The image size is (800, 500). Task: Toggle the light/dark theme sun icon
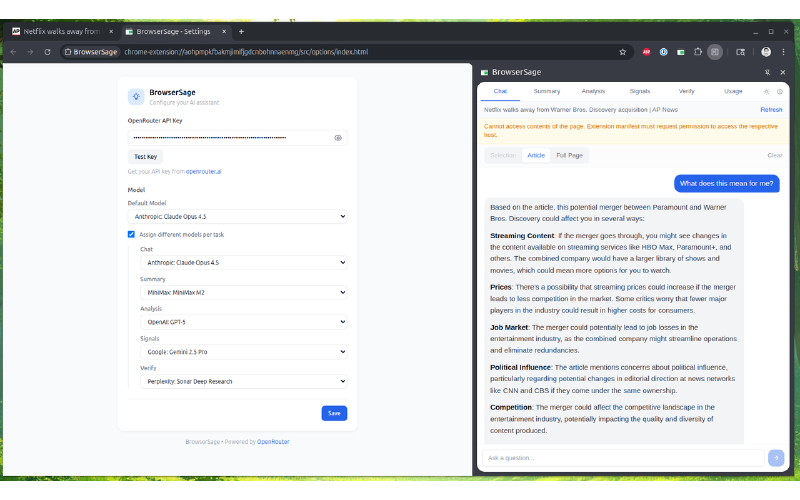767,91
